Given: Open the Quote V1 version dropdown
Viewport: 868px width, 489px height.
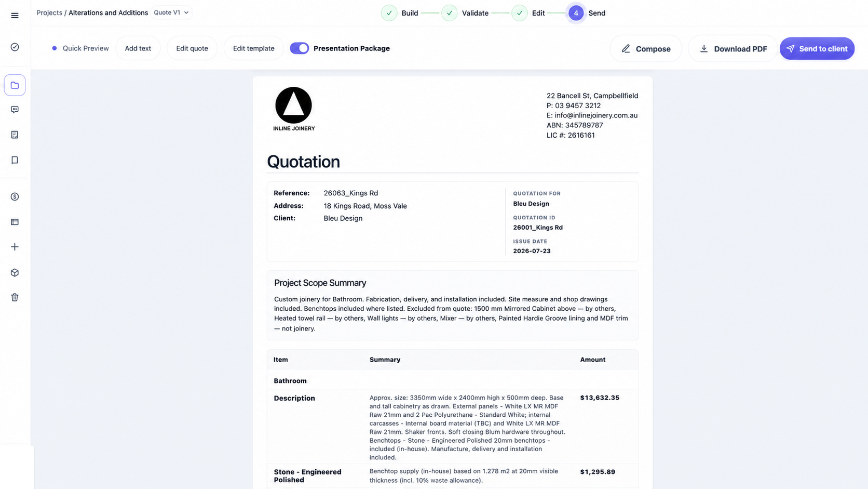Looking at the screenshot, I should [171, 12].
